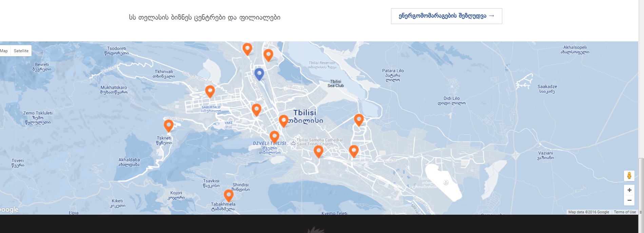Zoom in with the plus button
This screenshot has width=644, height=233.
[629, 190]
